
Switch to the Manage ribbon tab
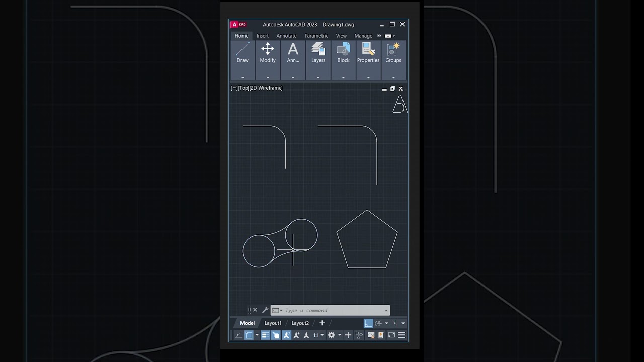coord(363,36)
